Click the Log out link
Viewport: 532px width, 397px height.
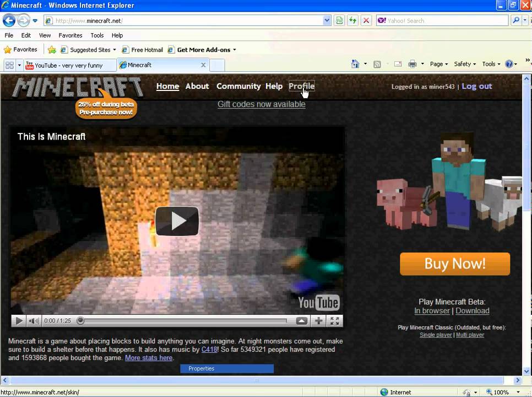coord(477,86)
